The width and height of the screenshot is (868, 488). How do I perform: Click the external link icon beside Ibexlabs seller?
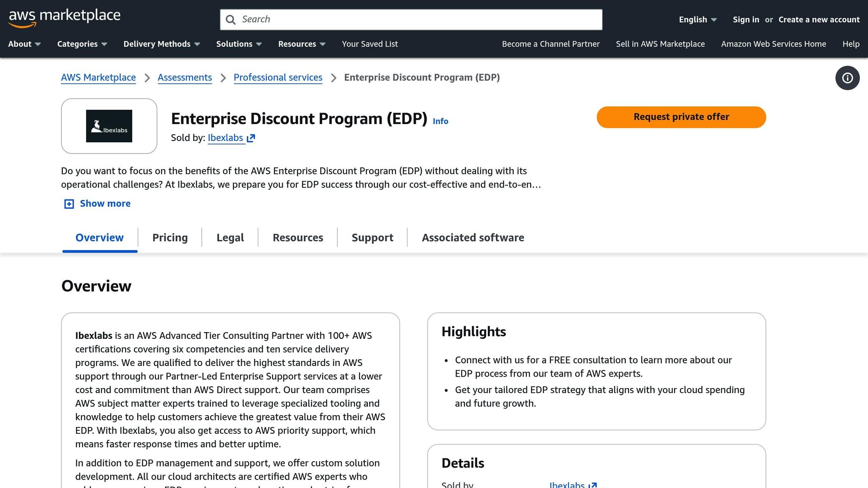coord(251,138)
